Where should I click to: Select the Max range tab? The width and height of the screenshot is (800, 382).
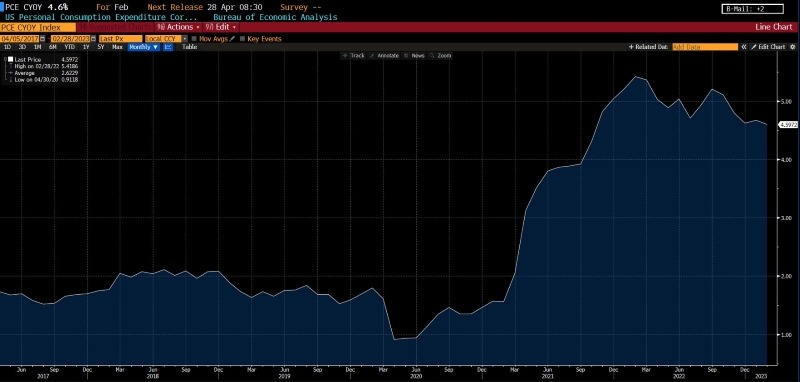(117, 47)
